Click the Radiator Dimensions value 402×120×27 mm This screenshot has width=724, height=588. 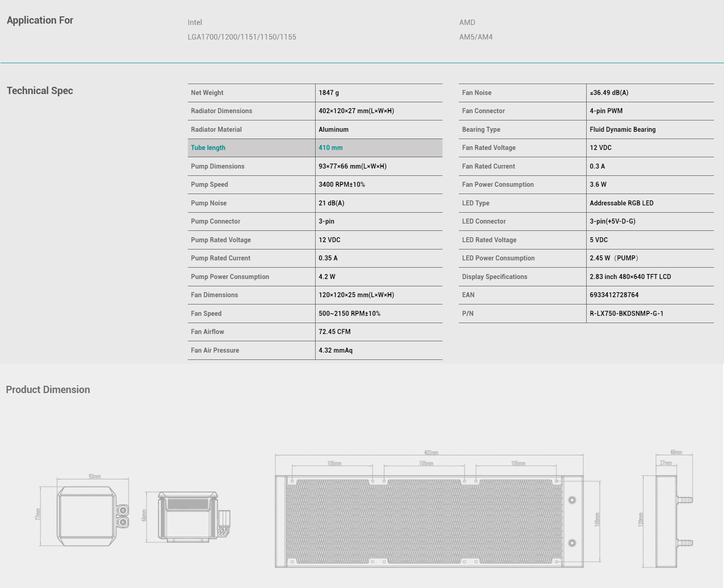[357, 111]
